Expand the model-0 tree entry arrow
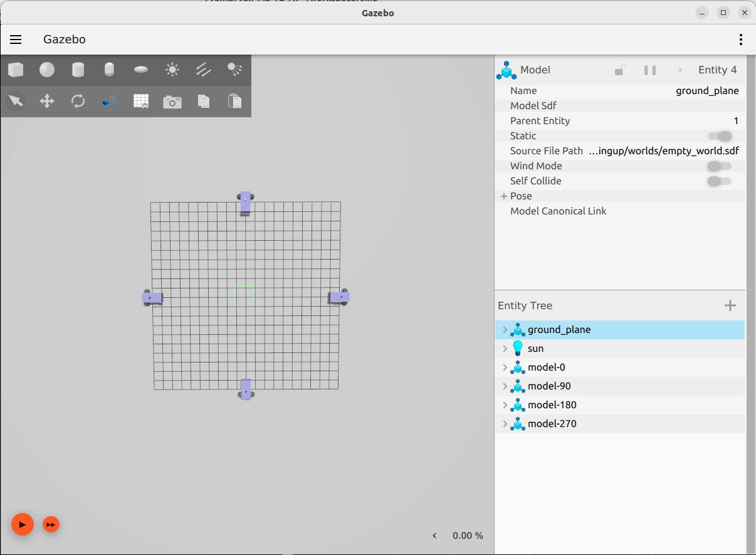Screen dimensions: 756x555 tap(505, 367)
